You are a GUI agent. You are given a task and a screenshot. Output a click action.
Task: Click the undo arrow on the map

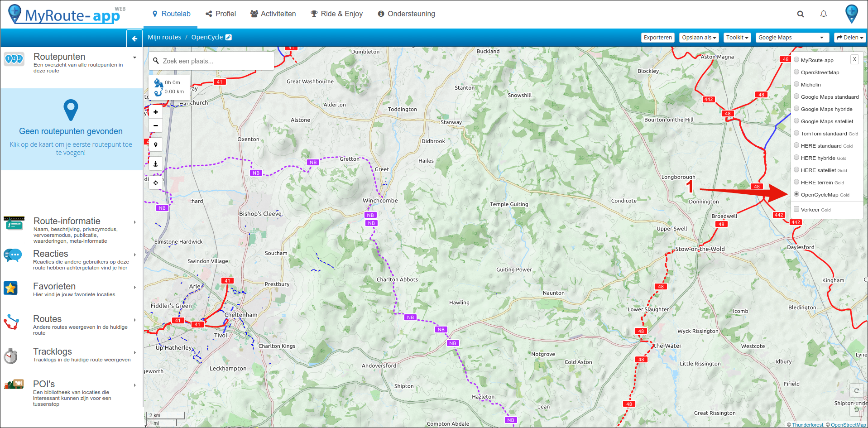(x=856, y=409)
